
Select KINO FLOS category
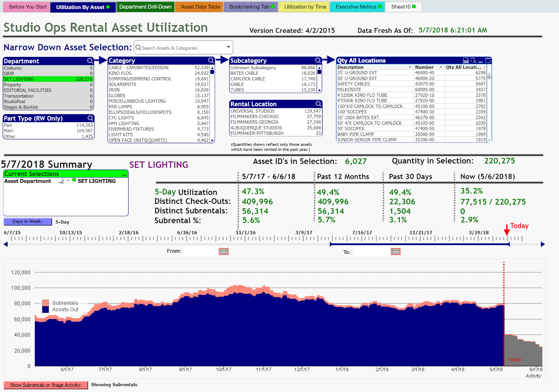coord(159,73)
